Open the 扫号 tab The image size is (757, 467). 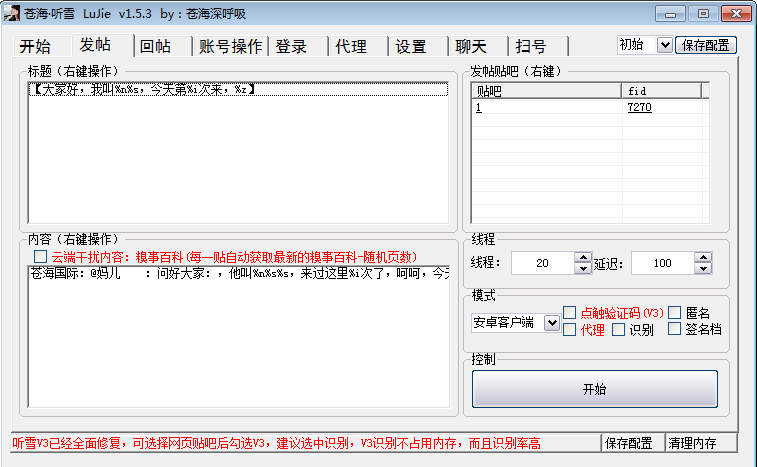pyautogui.click(x=538, y=47)
